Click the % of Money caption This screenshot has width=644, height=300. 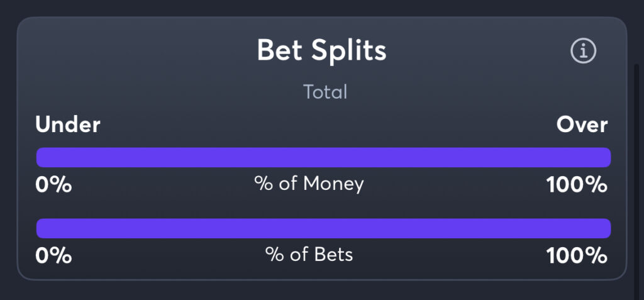click(309, 184)
